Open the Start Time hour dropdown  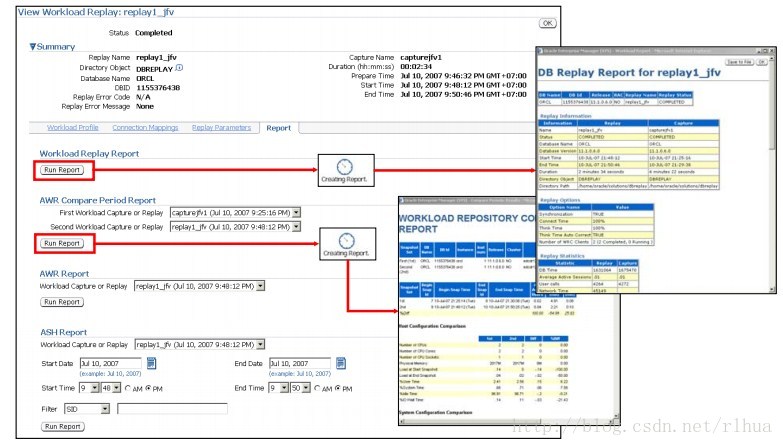(95, 388)
